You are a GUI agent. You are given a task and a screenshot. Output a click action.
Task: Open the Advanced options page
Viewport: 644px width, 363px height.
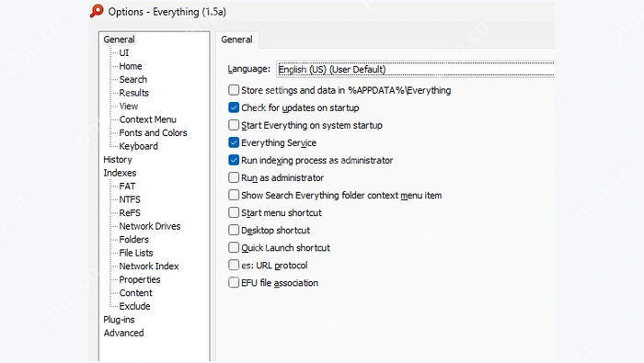tap(123, 333)
